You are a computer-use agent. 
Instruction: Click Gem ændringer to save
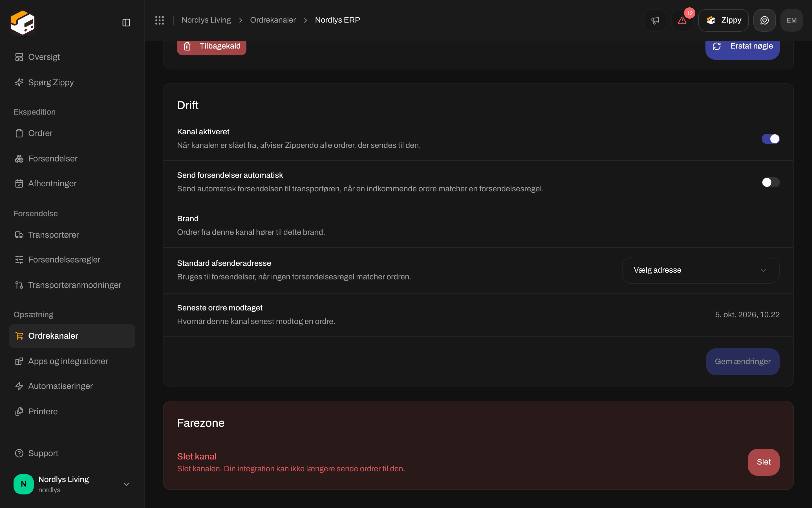point(743,362)
